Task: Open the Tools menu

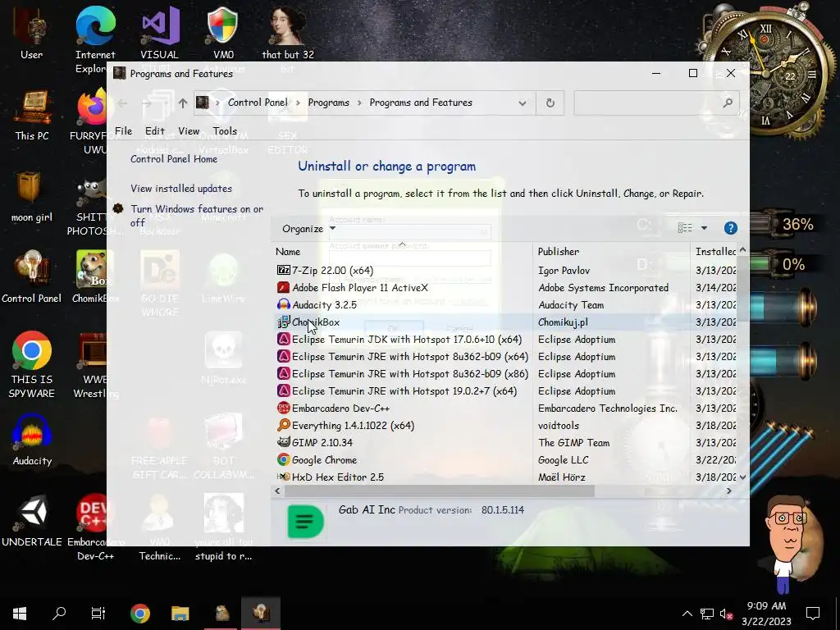Action: click(x=225, y=130)
